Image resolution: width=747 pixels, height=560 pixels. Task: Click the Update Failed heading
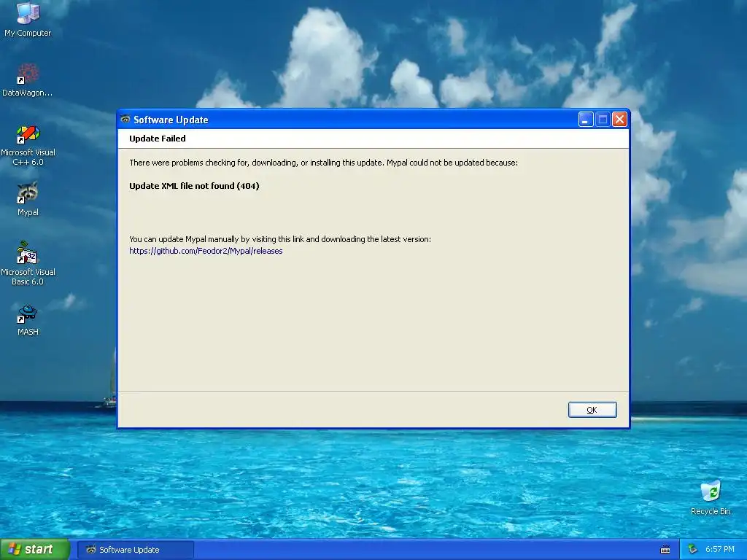click(158, 139)
